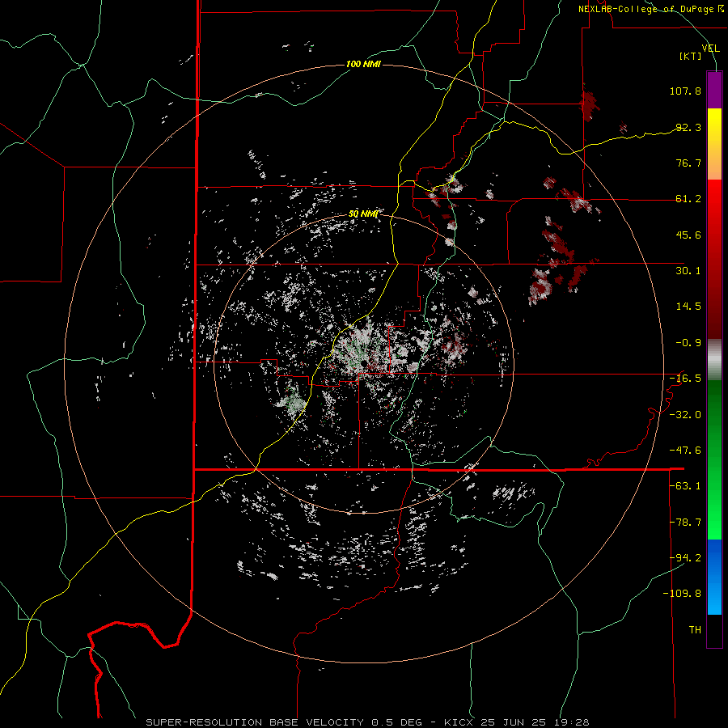Click the dark red segment of color bar
This screenshot has width=728, height=728.
(714, 259)
